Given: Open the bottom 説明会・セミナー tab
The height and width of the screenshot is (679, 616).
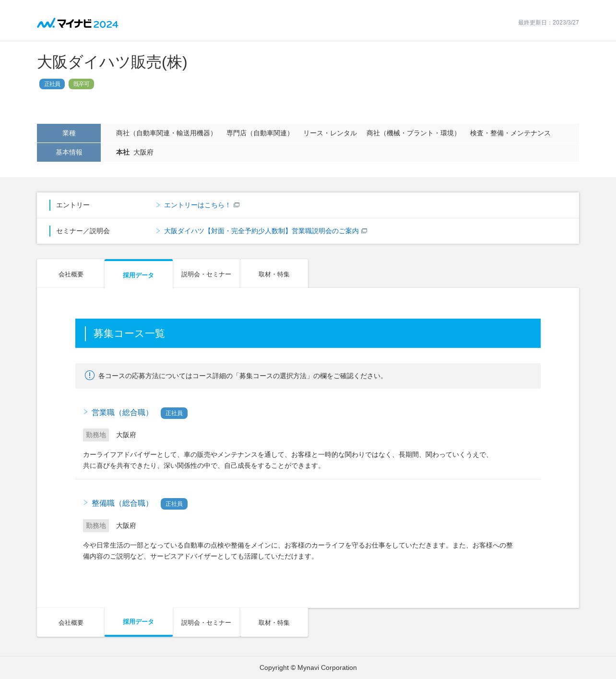Looking at the screenshot, I should point(206,622).
